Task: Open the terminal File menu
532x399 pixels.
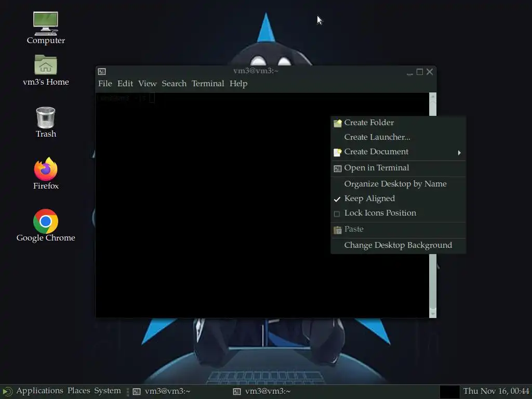Action: click(105, 84)
